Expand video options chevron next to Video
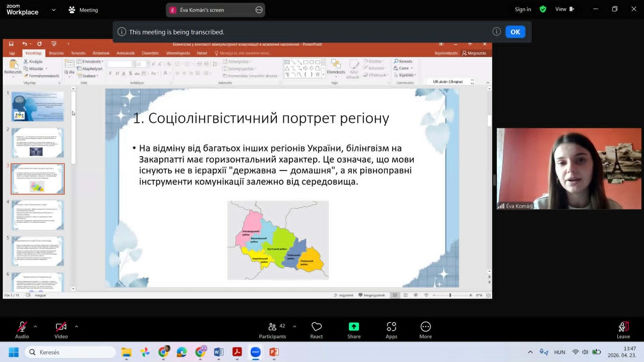Viewport: 644px width, 362px height. click(x=76, y=326)
